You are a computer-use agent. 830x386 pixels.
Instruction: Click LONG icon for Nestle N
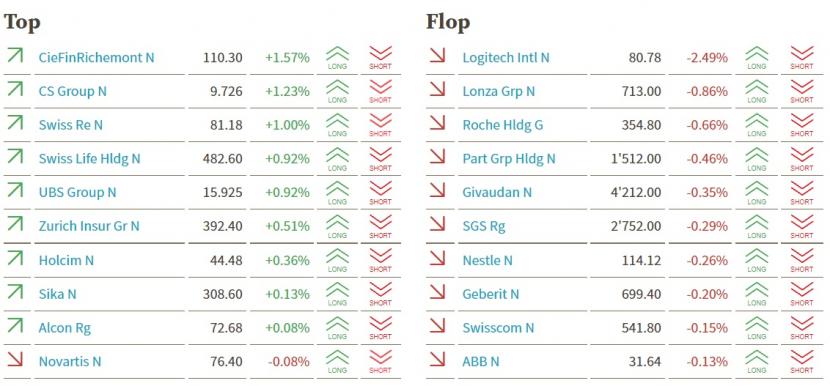pos(756,260)
